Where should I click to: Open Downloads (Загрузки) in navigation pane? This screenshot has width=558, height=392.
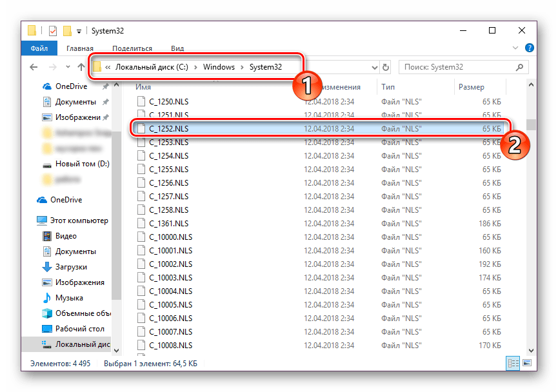point(71,267)
